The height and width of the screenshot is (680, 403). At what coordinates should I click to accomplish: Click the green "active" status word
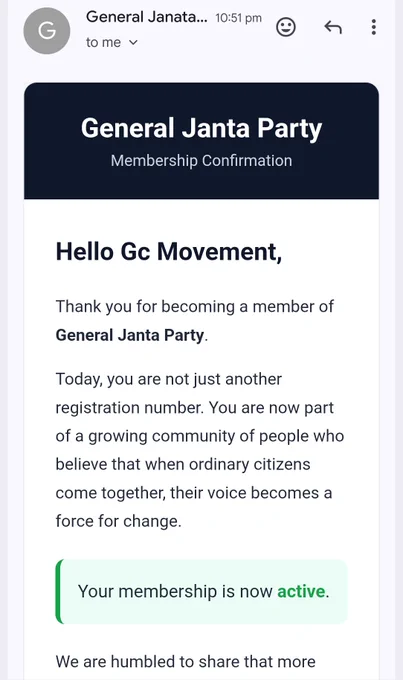coord(301,592)
